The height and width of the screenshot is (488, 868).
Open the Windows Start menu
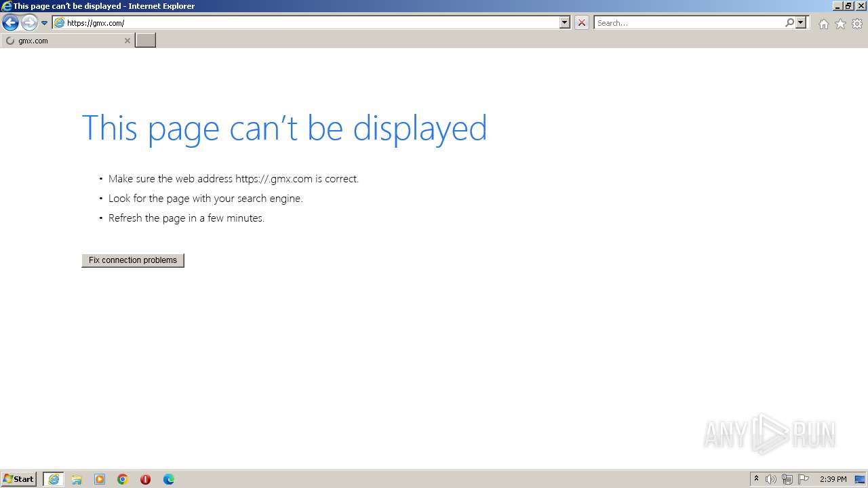tap(19, 479)
